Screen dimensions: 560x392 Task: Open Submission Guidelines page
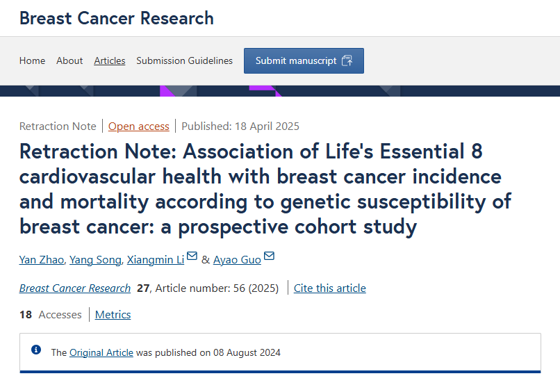(x=184, y=60)
